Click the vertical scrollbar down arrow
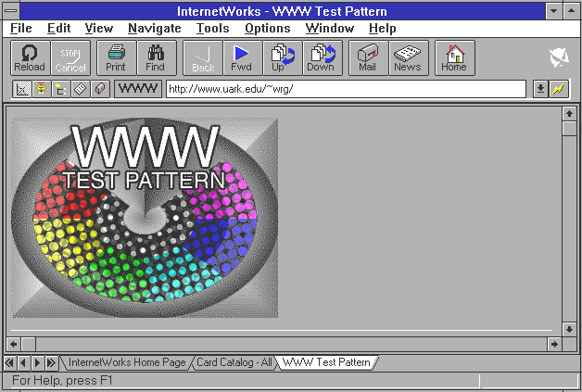582x392 pixels. pyautogui.click(x=569, y=329)
